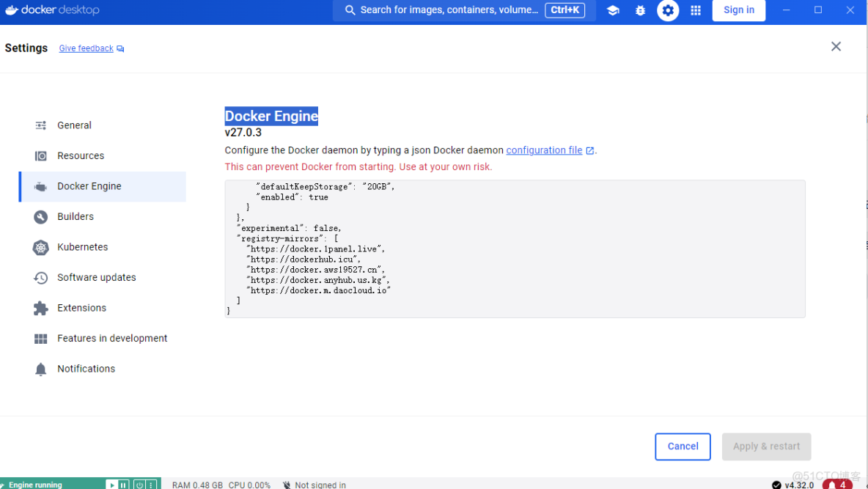The width and height of the screenshot is (868, 489).
Task: Open the status bar overflow kebab menu
Action: pos(150,484)
